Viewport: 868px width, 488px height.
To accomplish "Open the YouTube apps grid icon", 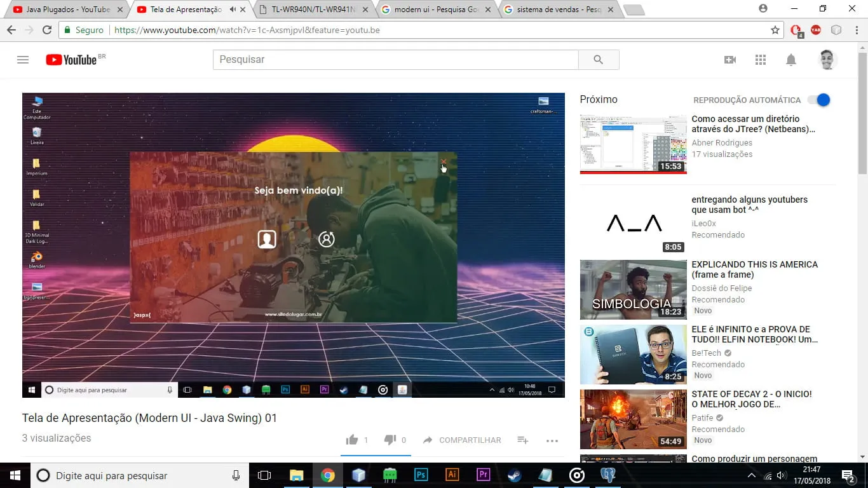I will tap(761, 60).
